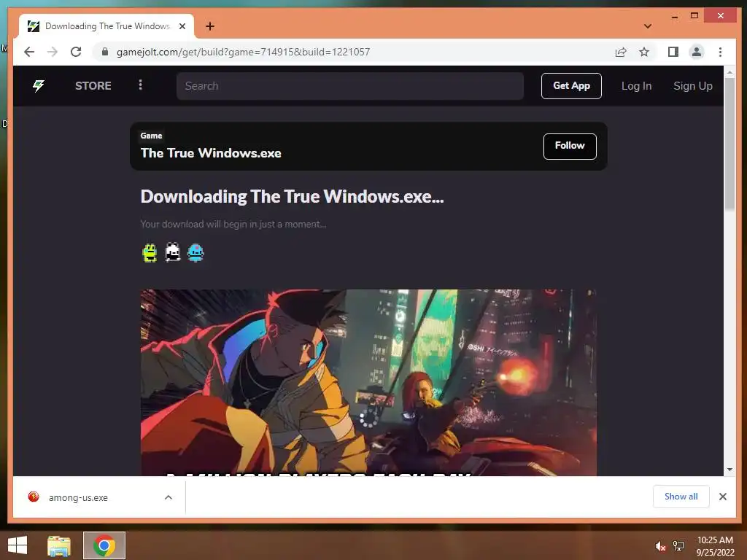Open the network tray icon
Viewport: 747px width, 560px height.
point(678,545)
